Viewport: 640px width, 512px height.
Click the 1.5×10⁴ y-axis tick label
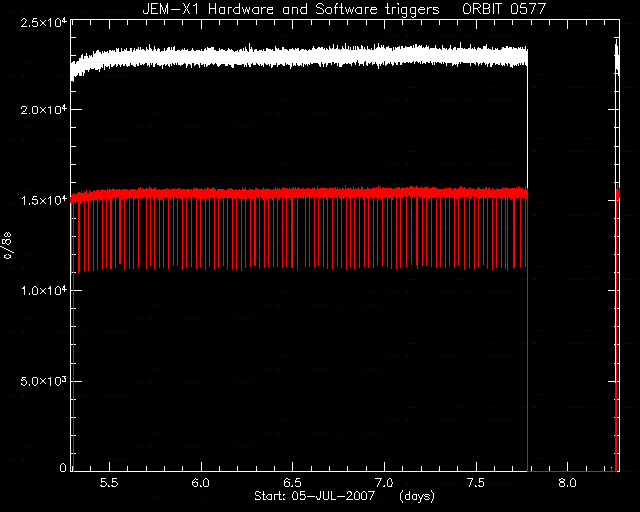click(44, 200)
